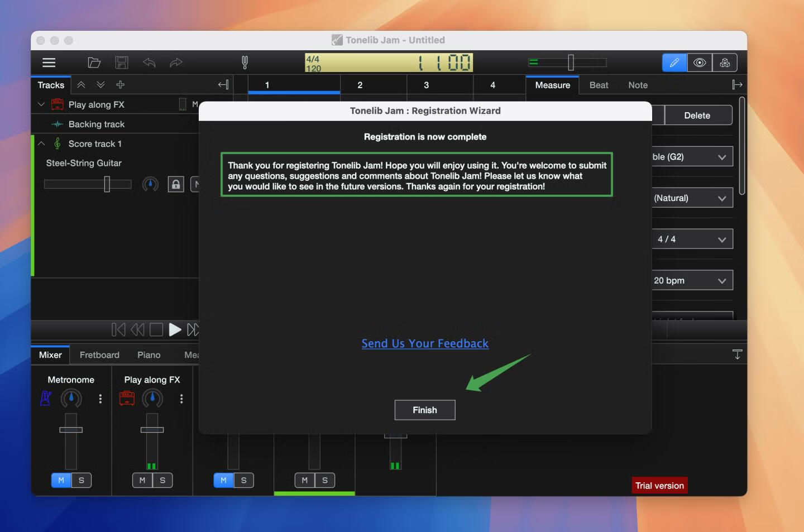The width and height of the screenshot is (804, 532).
Task: Switch to the Beat tab
Action: (599, 85)
